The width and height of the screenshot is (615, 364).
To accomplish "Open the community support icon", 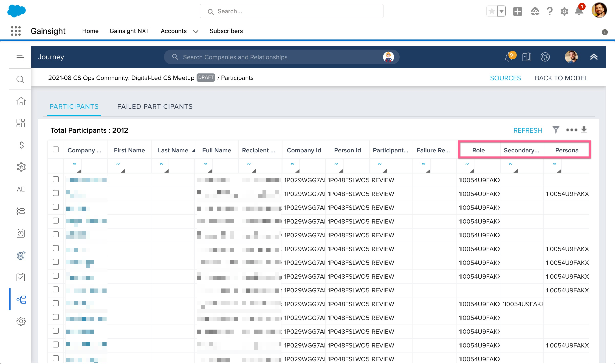I will pos(545,57).
